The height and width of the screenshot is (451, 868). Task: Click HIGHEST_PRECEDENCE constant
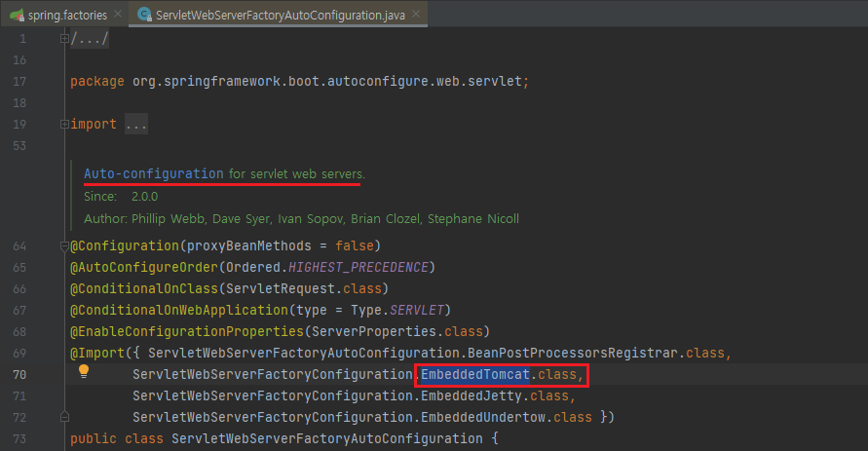pyautogui.click(x=359, y=267)
